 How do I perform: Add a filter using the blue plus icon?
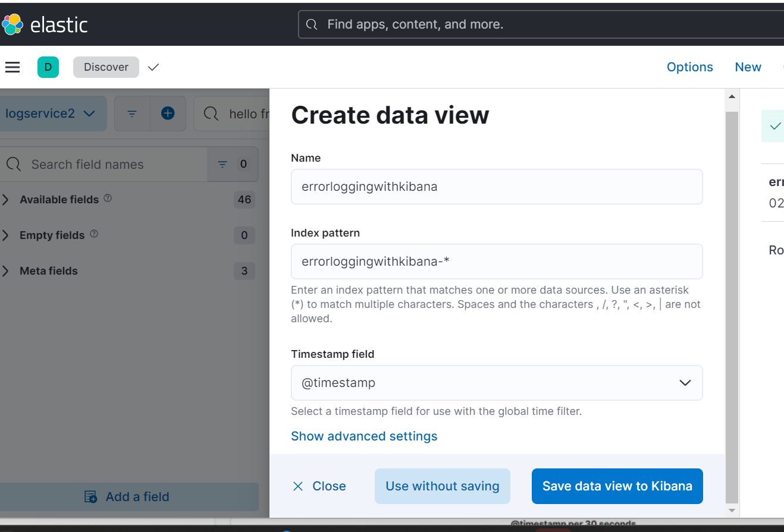(167, 114)
